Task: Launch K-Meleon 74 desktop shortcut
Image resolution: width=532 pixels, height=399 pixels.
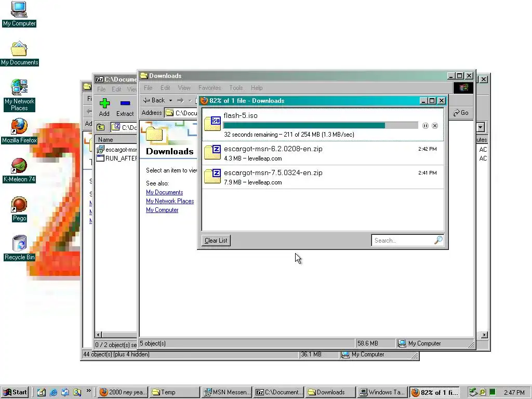Action: 19,170
